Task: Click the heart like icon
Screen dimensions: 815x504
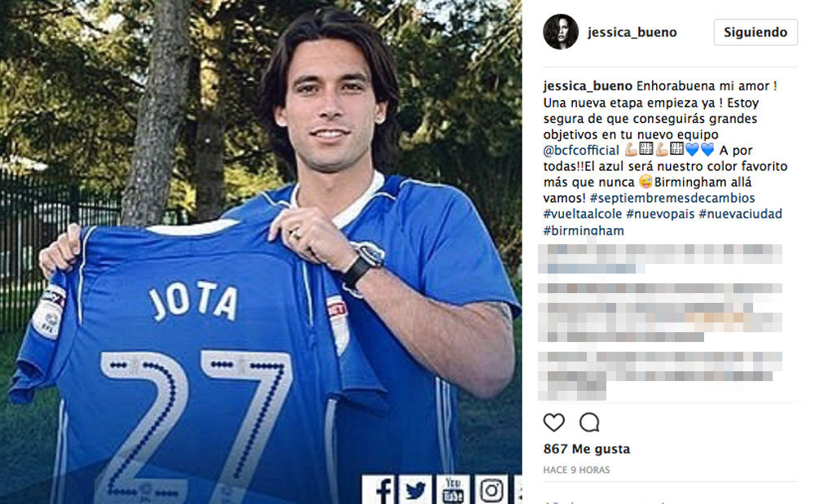Action: (x=553, y=423)
